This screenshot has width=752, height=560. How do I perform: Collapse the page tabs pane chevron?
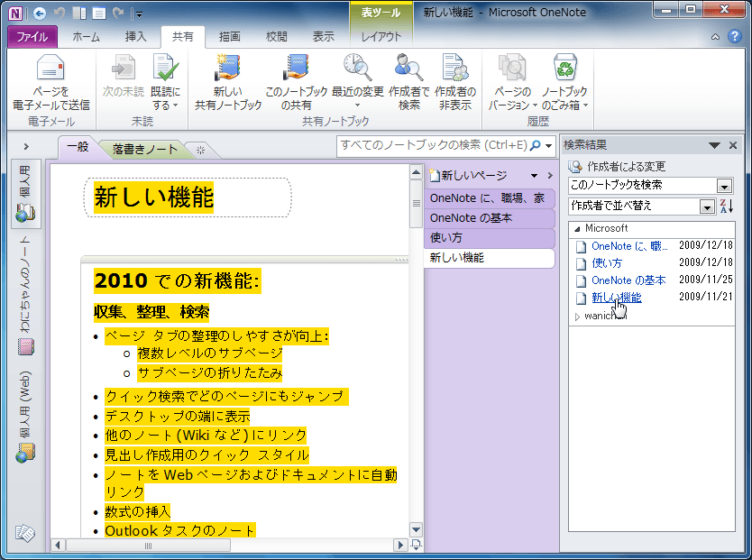(x=550, y=176)
